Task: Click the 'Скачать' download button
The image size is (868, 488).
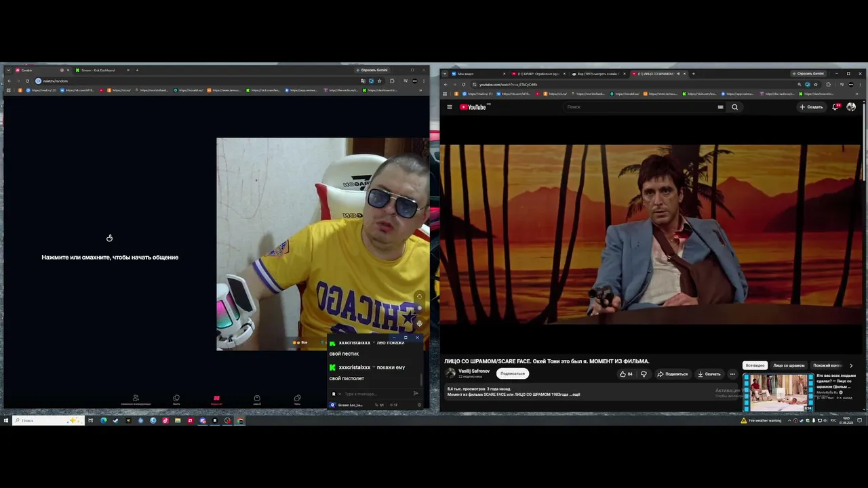Action: [709, 374]
